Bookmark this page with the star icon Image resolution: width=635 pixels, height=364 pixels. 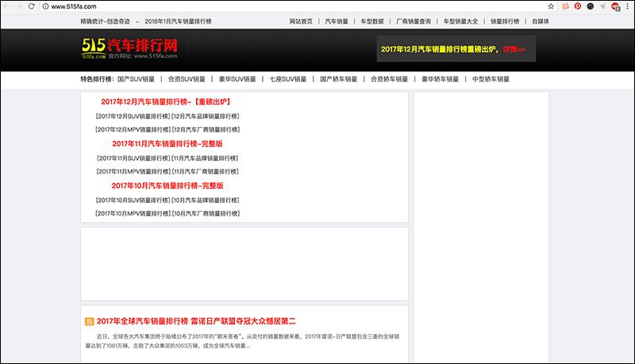[x=551, y=6]
